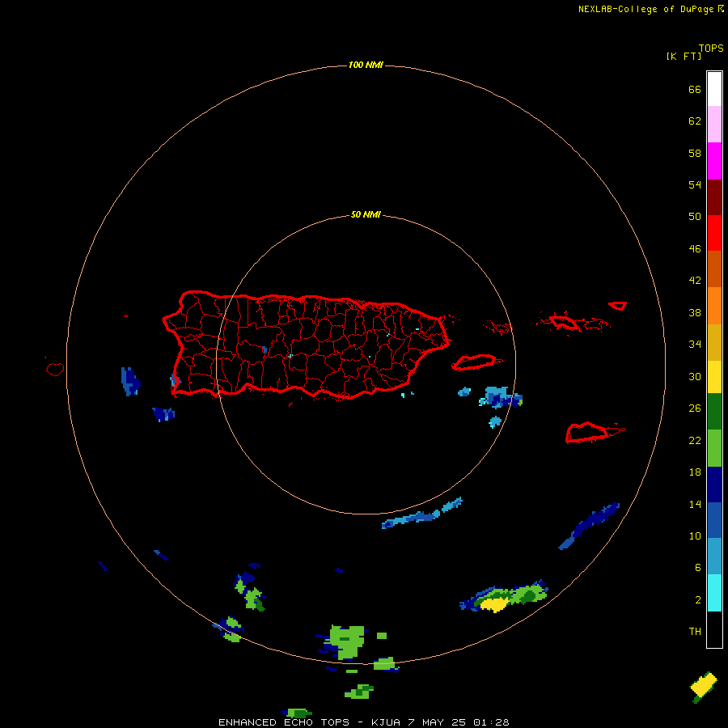Click the St. Croix island outline
The height and width of the screenshot is (728, 728).
coord(587,434)
